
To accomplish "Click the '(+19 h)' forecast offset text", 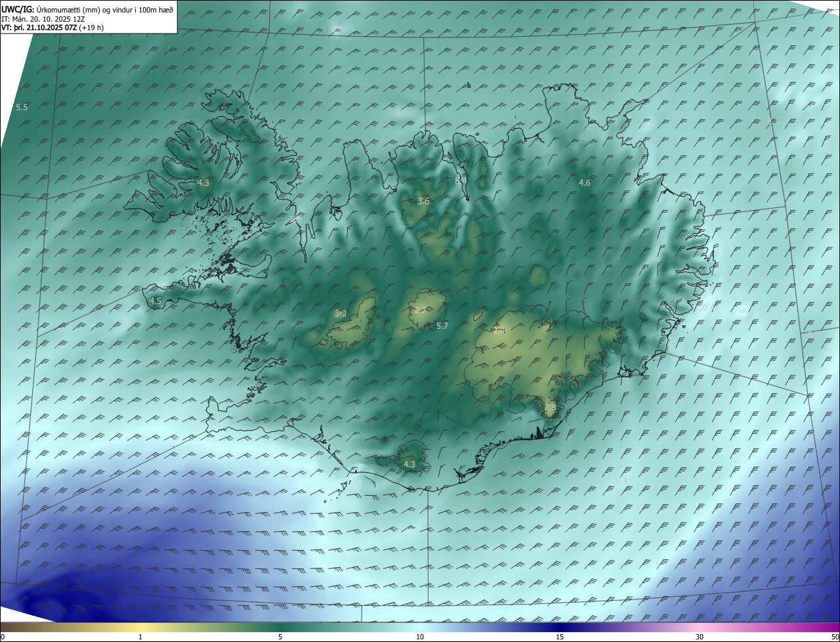I will click(91, 28).
